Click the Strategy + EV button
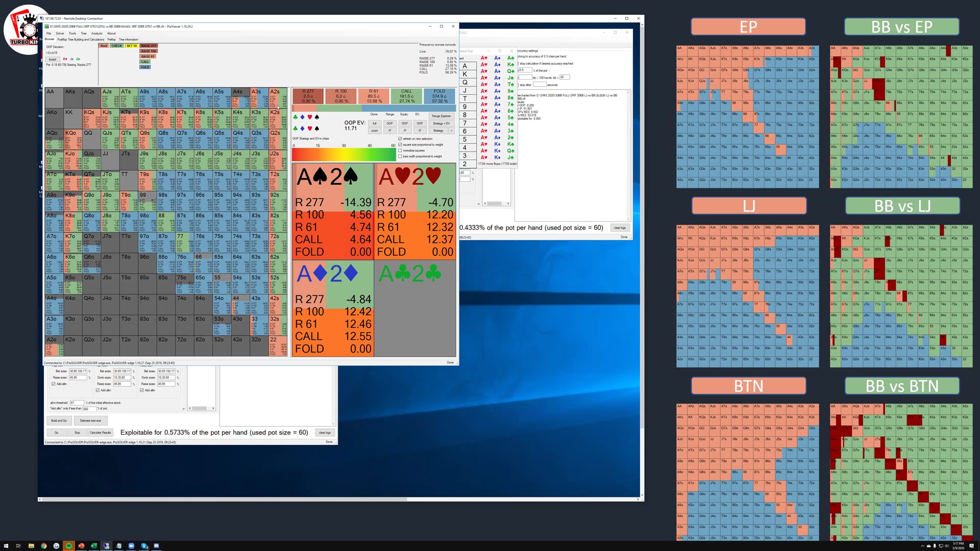This screenshot has height=551, width=980. coord(441,123)
